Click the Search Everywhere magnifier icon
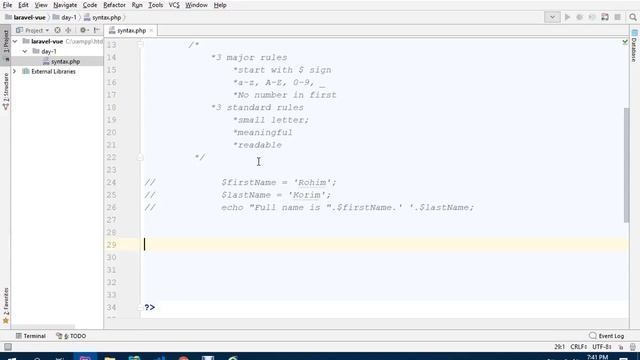640x360 pixels. click(x=633, y=17)
